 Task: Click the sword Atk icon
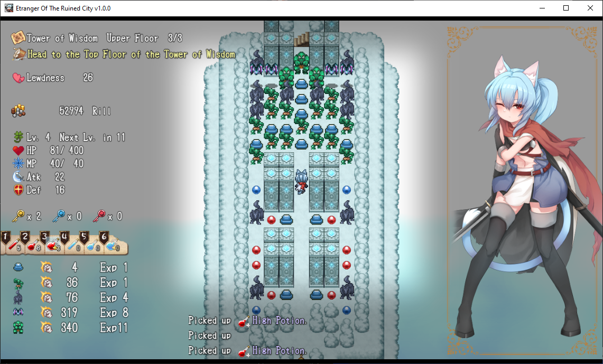tap(18, 176)
